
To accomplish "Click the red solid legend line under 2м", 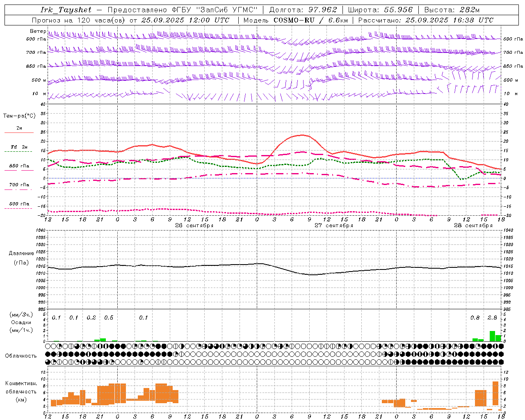I will [x=19, y=133].
